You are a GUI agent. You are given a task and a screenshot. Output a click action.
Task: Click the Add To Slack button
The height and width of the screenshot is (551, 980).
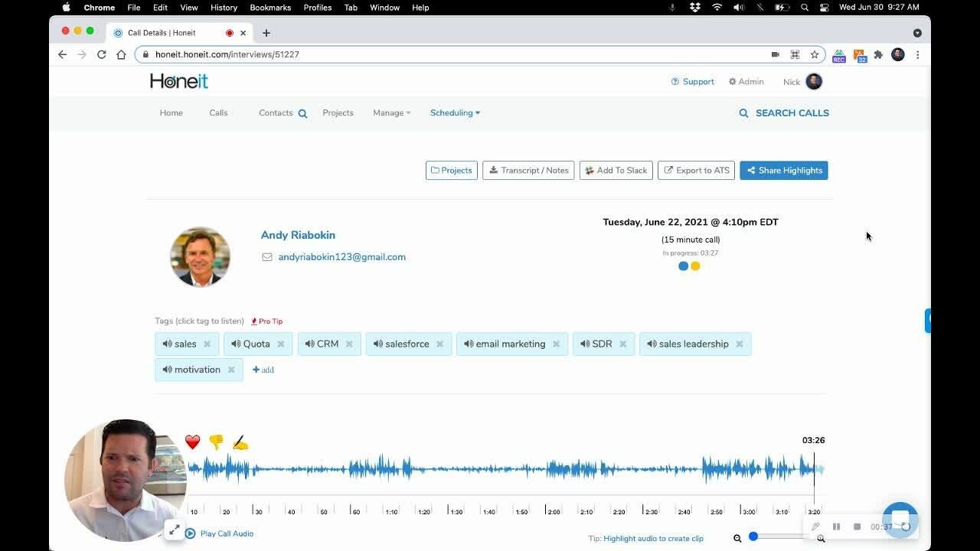tap(616, 171)
